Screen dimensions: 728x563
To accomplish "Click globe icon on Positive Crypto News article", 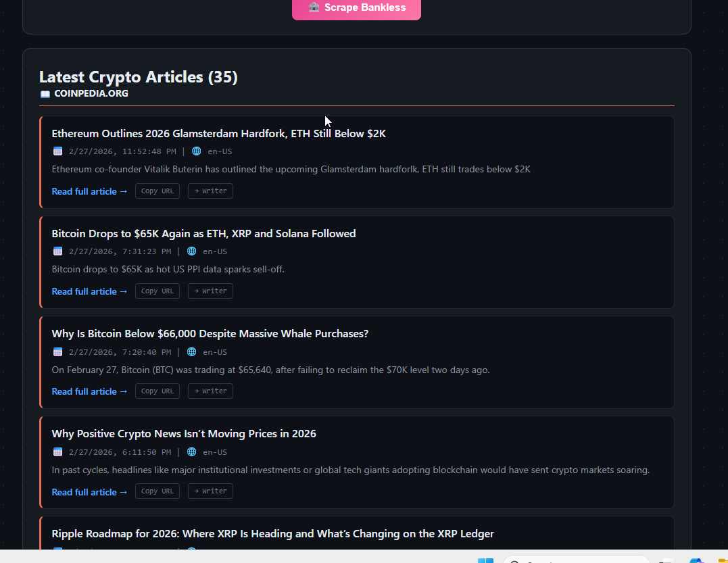I will click(x=192, y=452).
